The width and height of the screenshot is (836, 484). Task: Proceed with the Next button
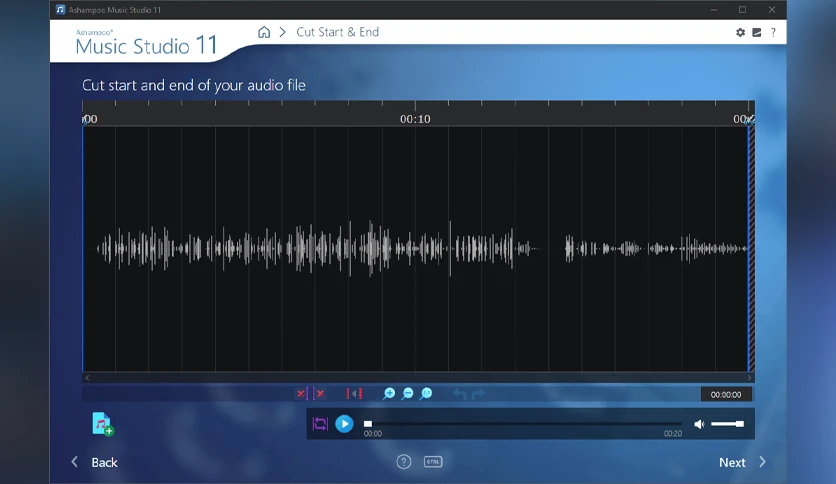pos(742,462)
